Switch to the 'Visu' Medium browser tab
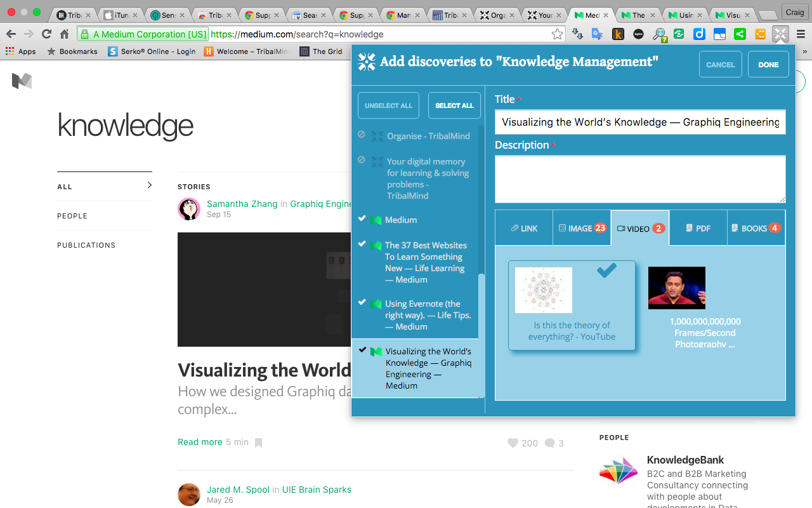812x508 pixels. [733, 15]
